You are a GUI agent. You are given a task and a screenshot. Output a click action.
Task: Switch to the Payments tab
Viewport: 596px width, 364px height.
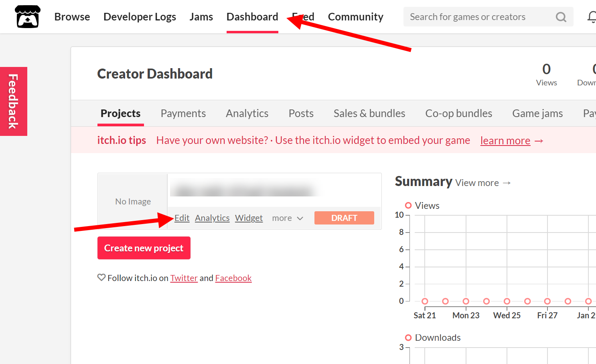click(183, 113)
